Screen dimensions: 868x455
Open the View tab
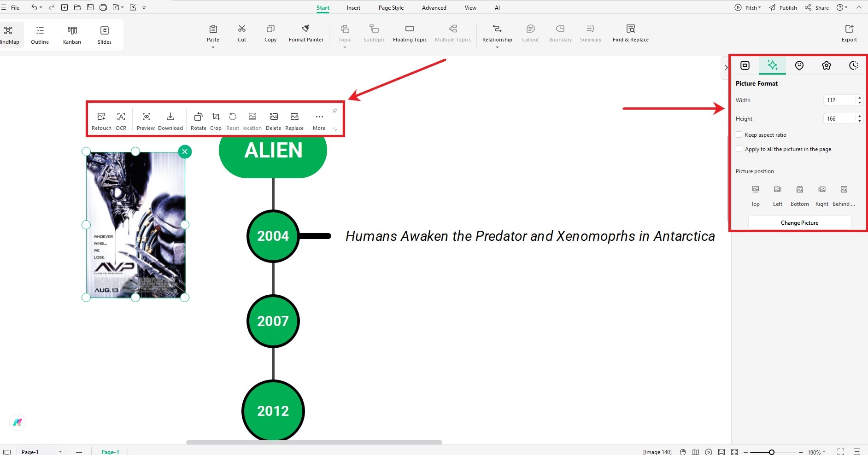tap(470, 7)
